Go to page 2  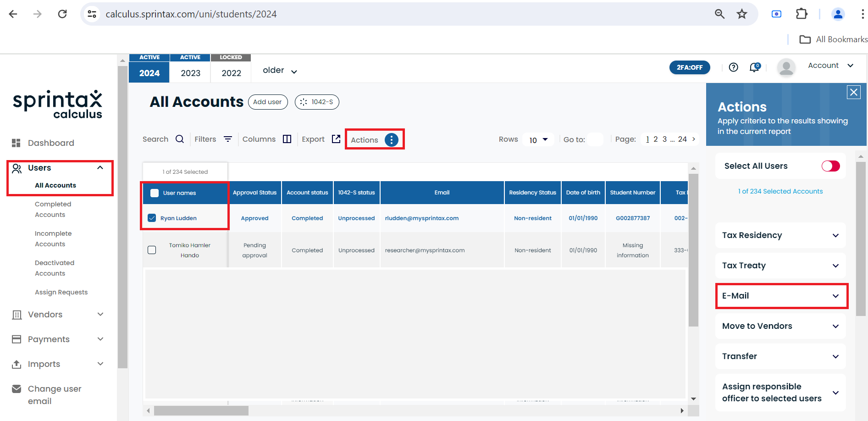[656, 139]
